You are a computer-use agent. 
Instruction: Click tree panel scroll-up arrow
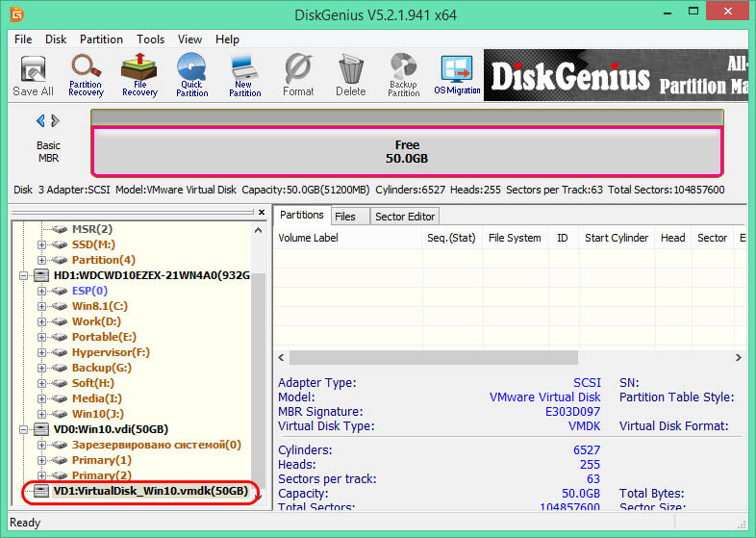[x=259, y=230]
